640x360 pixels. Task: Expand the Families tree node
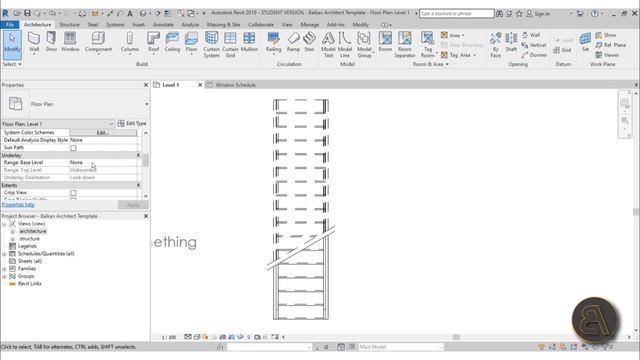coord(4,269)
